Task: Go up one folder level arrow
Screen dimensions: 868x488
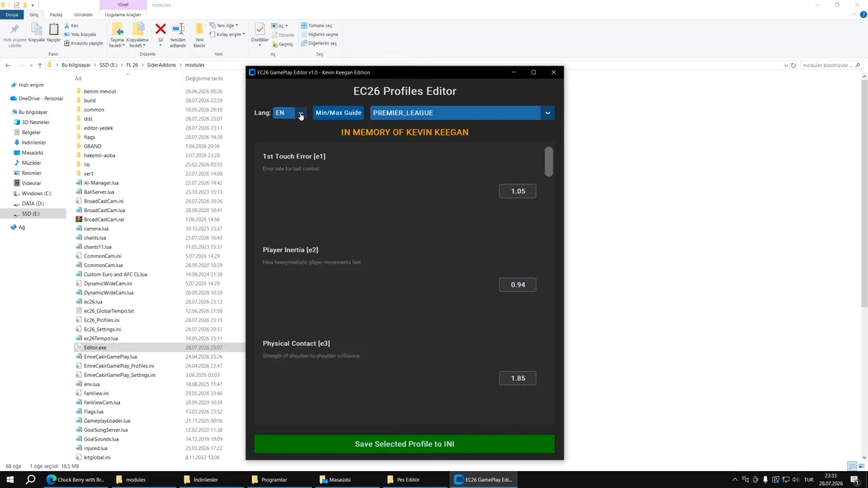Action: 40,65
